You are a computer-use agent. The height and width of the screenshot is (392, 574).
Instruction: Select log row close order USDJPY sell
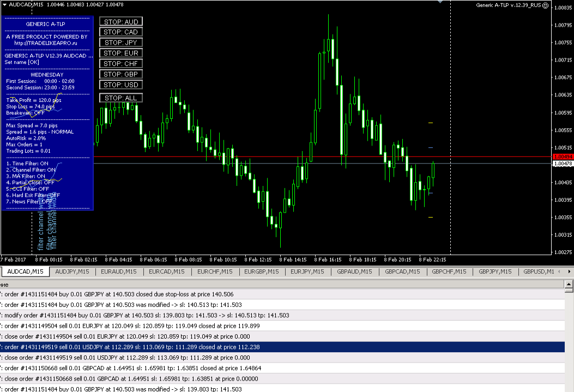pos(282,358)
